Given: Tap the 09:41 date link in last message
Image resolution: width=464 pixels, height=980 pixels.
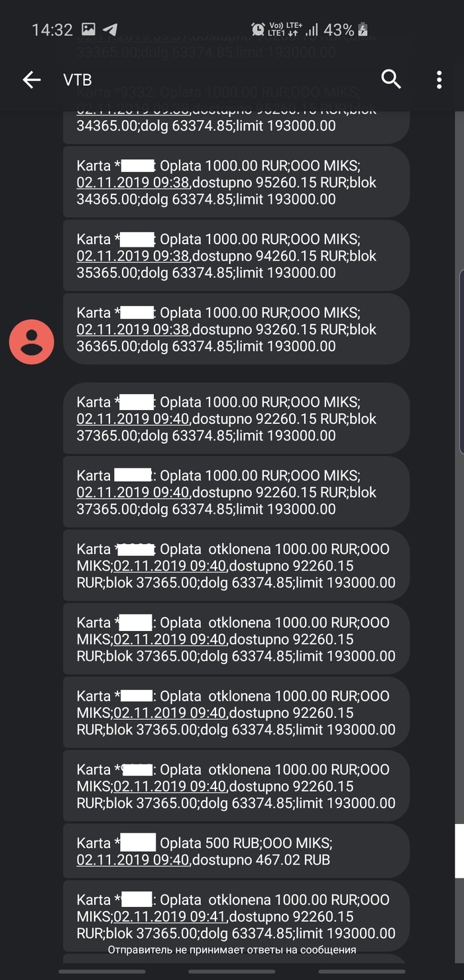Looking at the screenshot, I should [170, 917].
